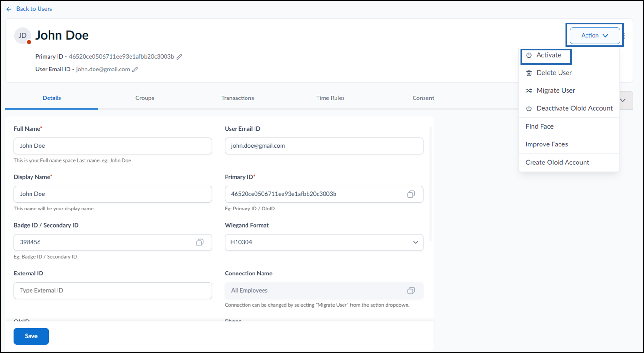Open the Transactions tab
Image resolution: width=644 pixels, height=353 pixels.
click(237, 98)
